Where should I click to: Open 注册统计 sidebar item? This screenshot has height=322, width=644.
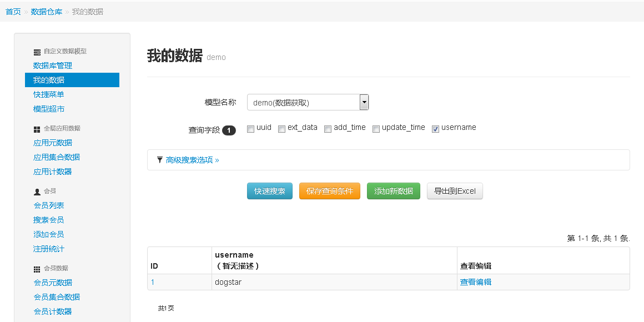pos(48,249)
